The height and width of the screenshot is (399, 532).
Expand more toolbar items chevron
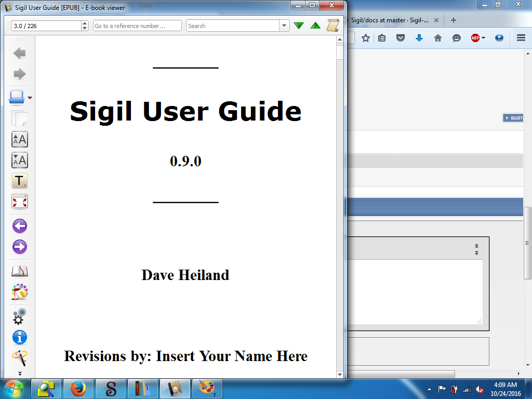coord(20,373)
